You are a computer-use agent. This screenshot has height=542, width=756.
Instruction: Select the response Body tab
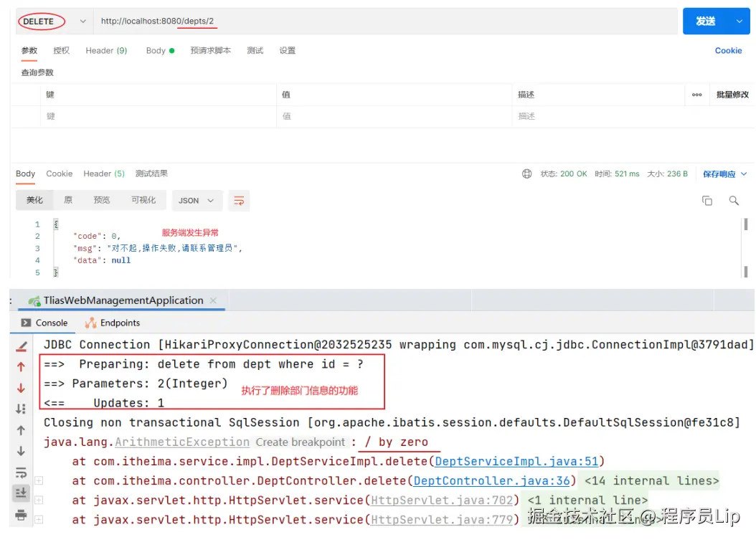pos(26,173)
